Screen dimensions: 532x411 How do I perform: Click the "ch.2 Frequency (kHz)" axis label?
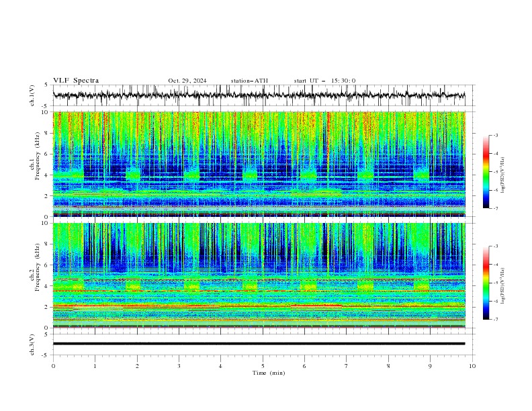point(35,267)
